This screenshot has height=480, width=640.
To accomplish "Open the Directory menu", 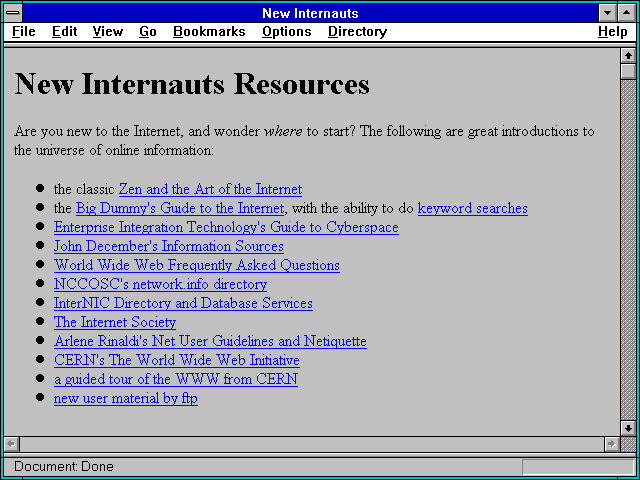I will coord(358,32).
